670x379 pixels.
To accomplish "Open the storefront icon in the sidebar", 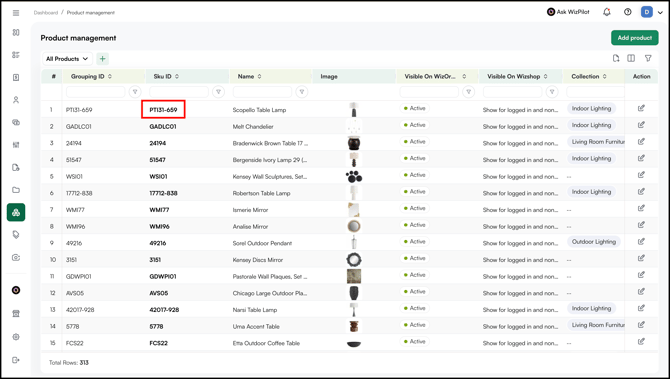I will tap(16, 314).
